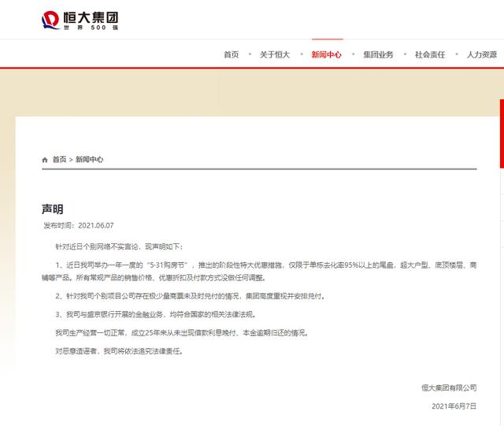
Task: Click the closing date 2021年6月7日
Action: point(454,406)
